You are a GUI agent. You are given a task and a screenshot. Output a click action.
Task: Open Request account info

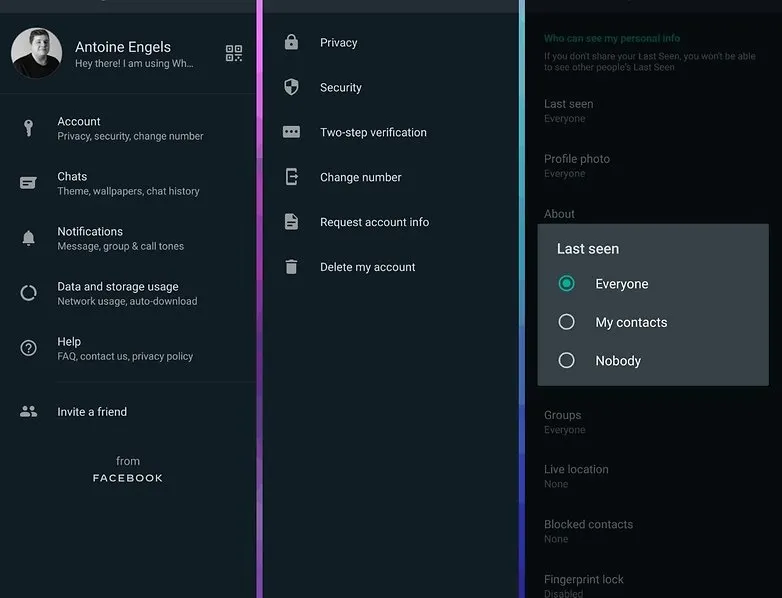pos(374,222)
